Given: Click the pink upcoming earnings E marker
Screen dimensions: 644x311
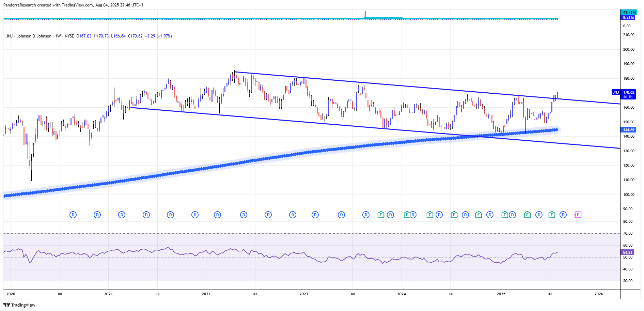Looking at the screenshot, I should click(x=578, y=215).
